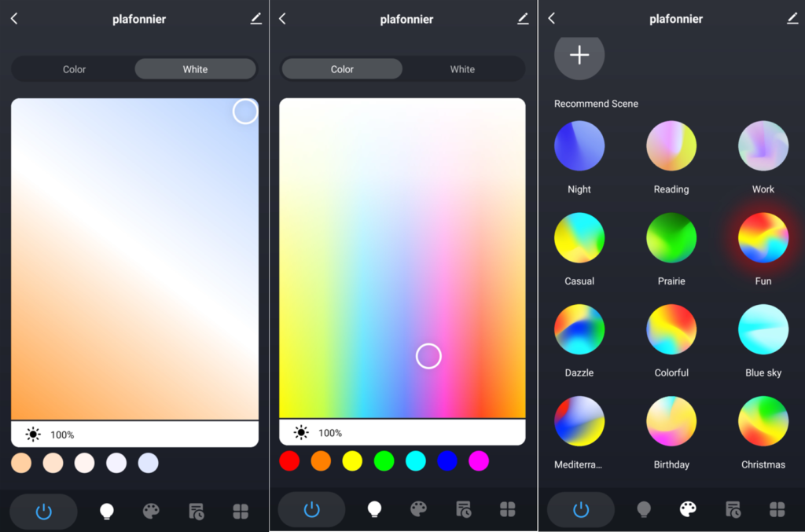Screen dimensions: 805x532
Task: Pick the Mediterranean scene
Action: pyautogui.click(x=579, y=421)
